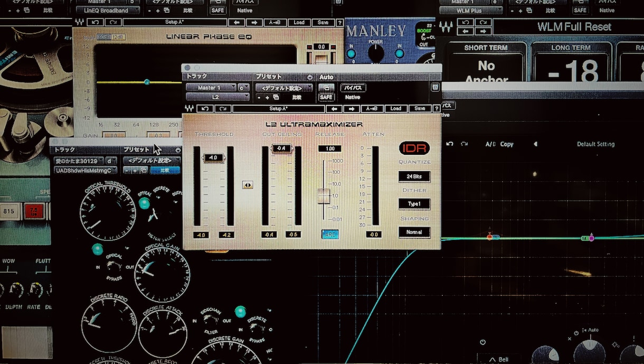Copy A to B in Linear Phase EQ

click(275, 22)
